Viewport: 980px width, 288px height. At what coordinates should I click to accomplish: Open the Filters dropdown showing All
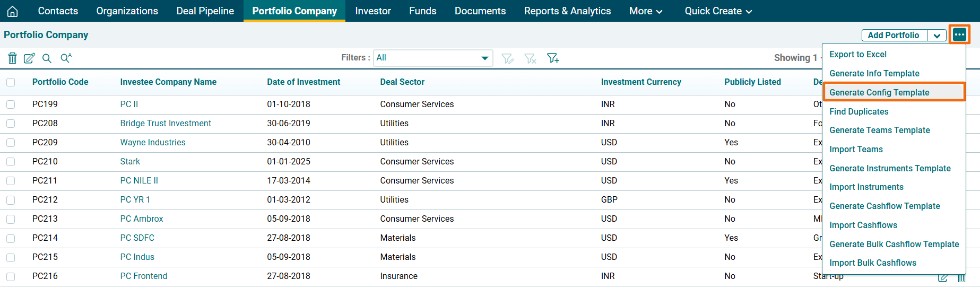(433, 58)
